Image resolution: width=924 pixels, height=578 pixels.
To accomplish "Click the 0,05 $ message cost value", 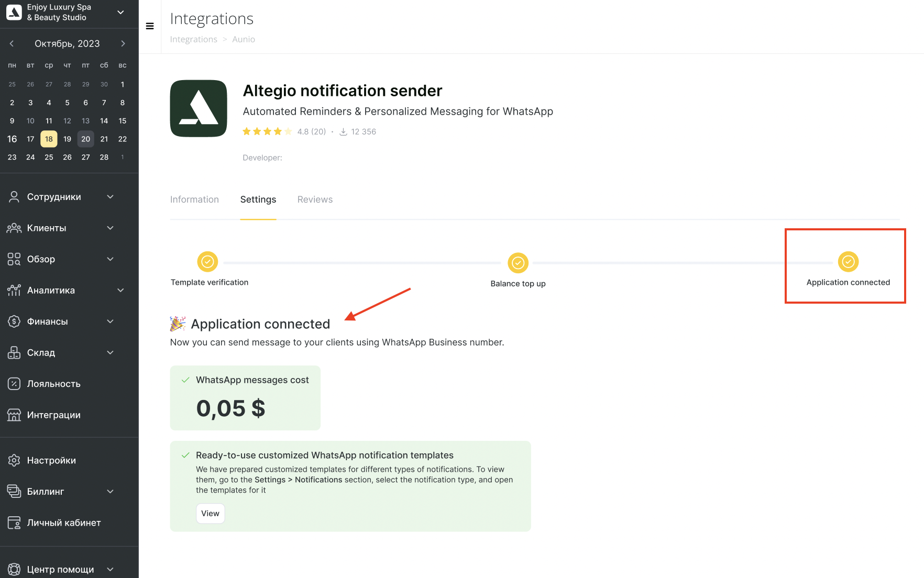I will (x=230, y=408).
